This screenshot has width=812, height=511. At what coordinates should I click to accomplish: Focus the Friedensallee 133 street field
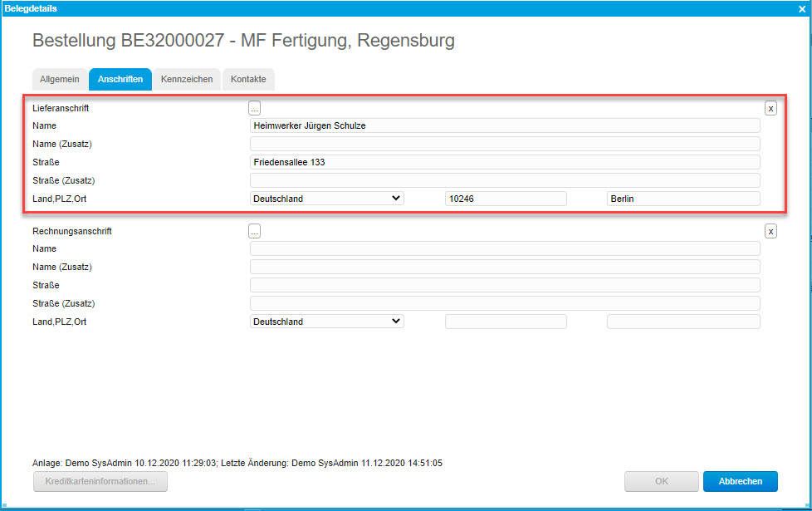click(504, 162)
